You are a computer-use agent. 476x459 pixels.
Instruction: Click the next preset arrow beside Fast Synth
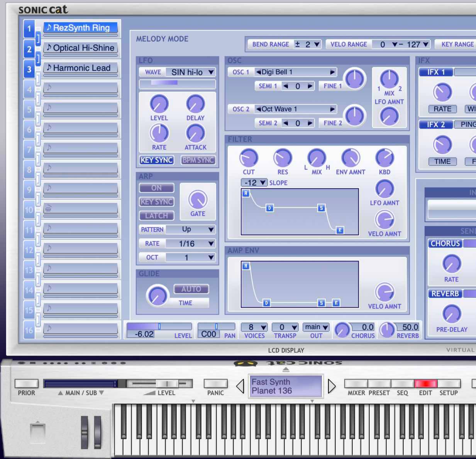[331, 386]
